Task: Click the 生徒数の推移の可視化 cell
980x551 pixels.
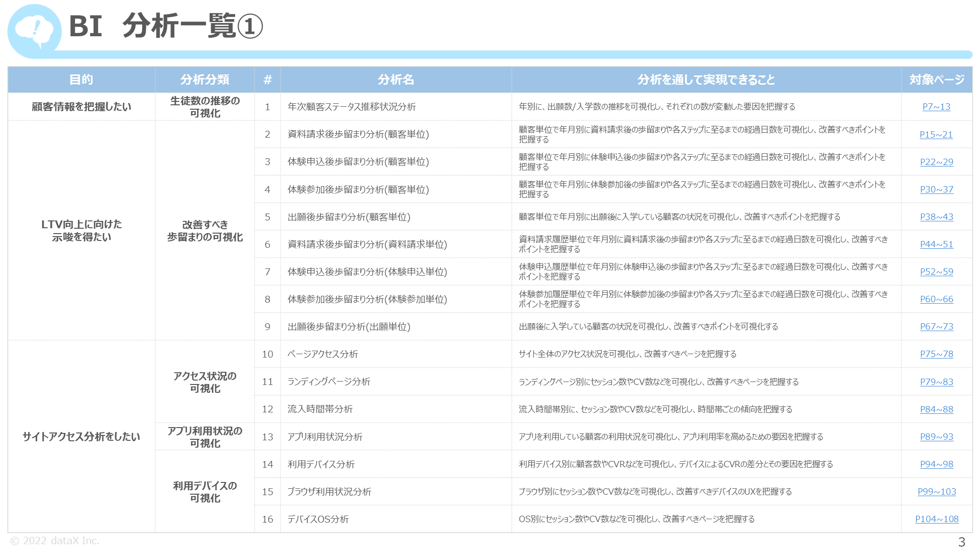Action: [x=205, y=107]
